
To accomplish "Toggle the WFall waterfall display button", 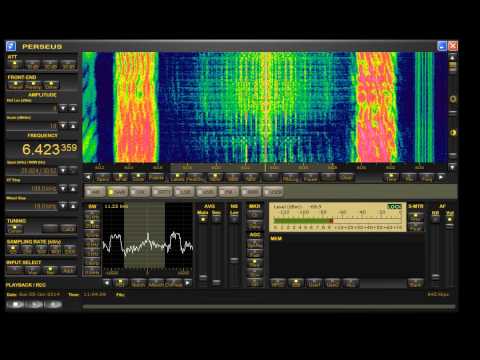I will point(120,177).
